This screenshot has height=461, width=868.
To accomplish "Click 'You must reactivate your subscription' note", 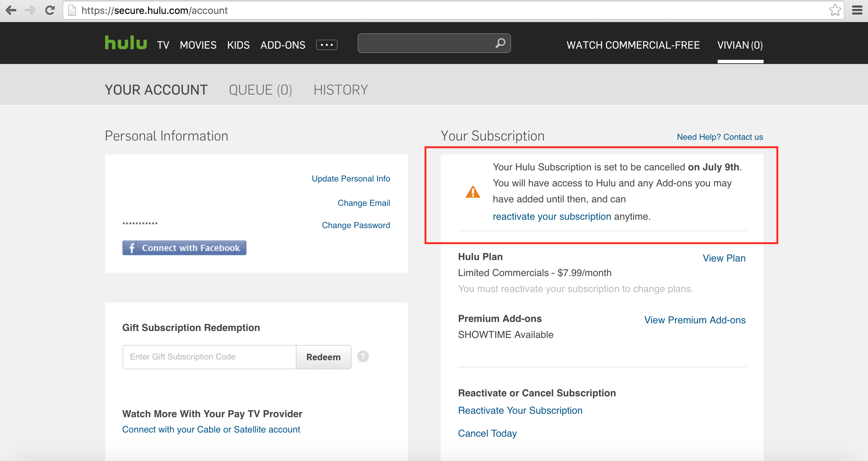I will 576,289.
